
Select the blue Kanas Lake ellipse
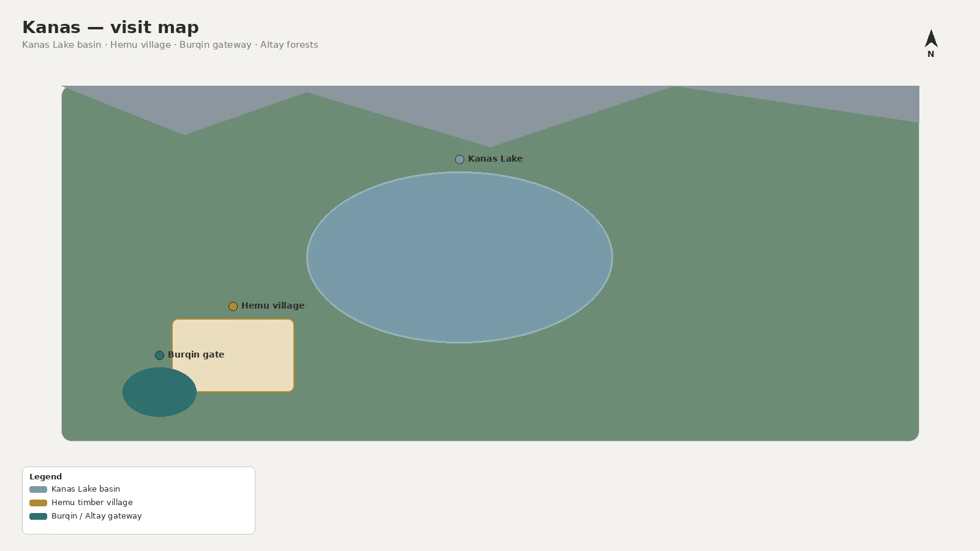point(459,257)
